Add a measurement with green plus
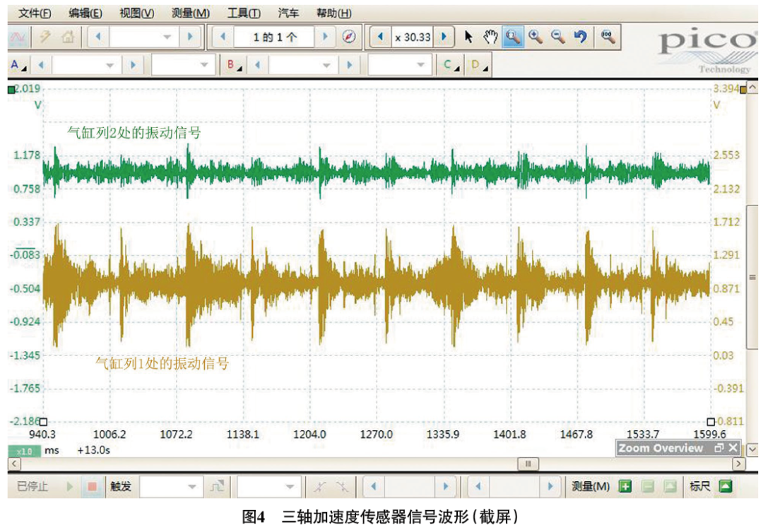 click(x=625, y=486)
